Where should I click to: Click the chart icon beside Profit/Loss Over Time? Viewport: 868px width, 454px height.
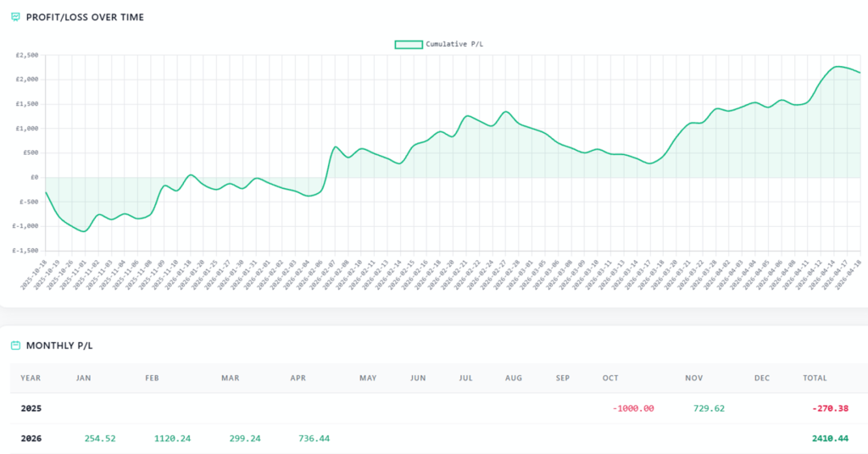tap(14, 17)
